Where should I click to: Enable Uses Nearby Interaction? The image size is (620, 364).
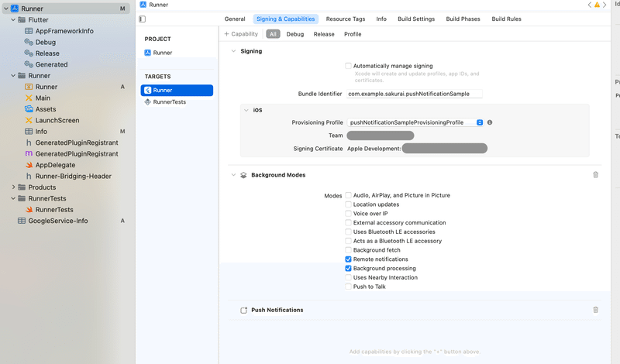point(348,277)
